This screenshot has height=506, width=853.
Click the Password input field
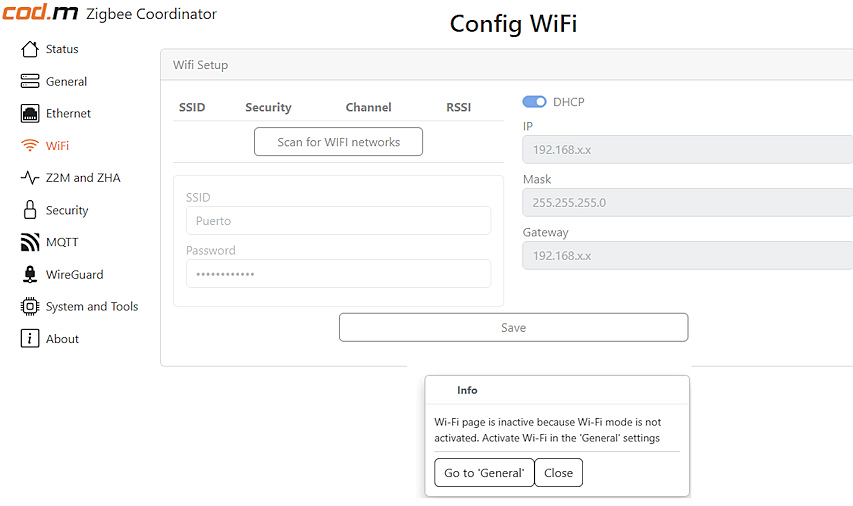[338, 274]
